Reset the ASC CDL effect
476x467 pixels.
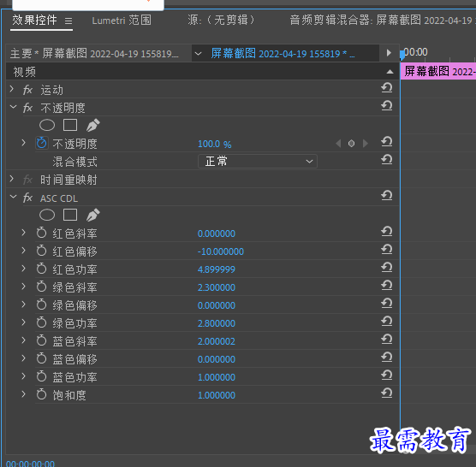pos(386,196)
